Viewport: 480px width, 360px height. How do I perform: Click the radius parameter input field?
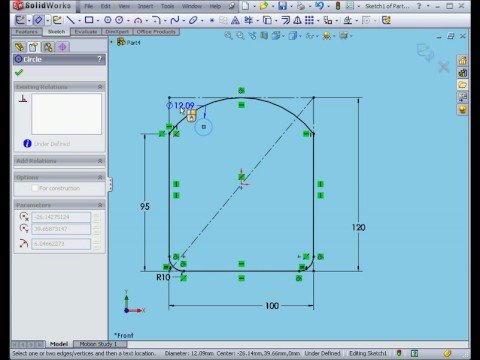[61, 244]
